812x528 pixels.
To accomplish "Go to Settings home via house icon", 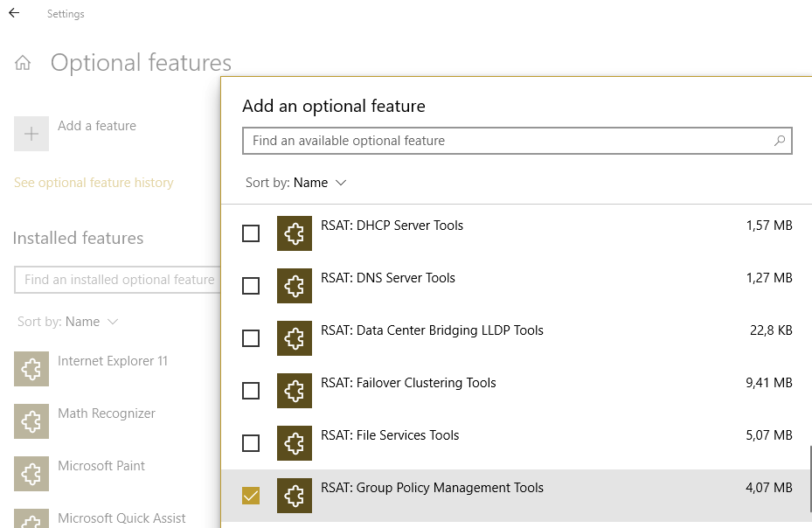I will point(23,63).
